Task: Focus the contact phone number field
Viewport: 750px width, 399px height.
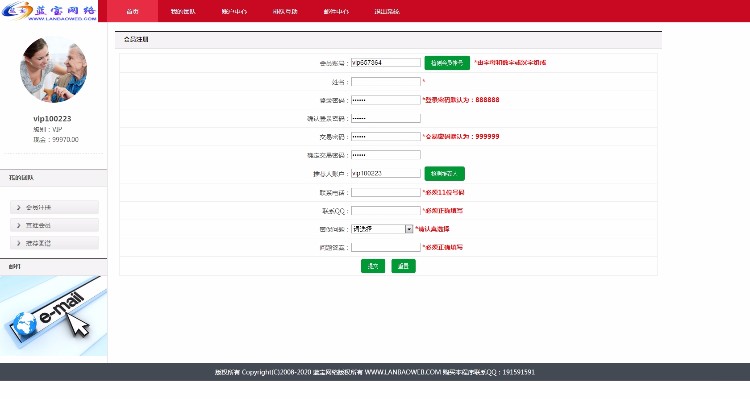Action: coord(386,192)
